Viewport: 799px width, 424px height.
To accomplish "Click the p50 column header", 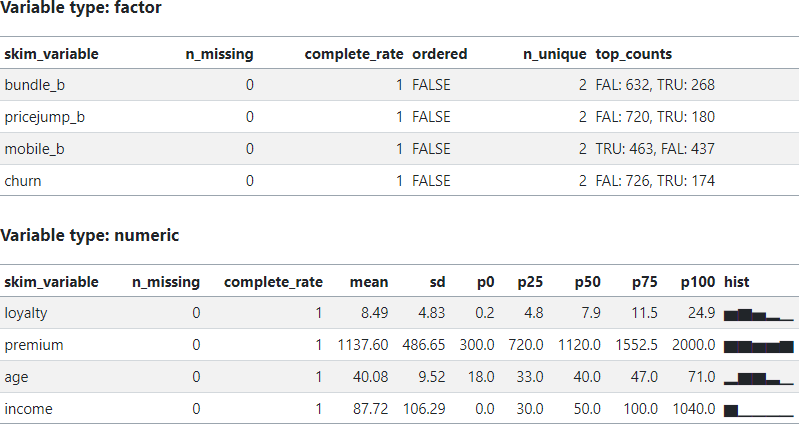I will (x=588, y=282).
